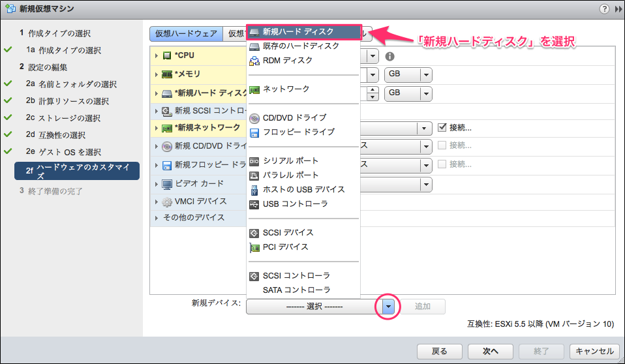
Task: Select ホストの USB デバイス entry
Action: [303, 189]
